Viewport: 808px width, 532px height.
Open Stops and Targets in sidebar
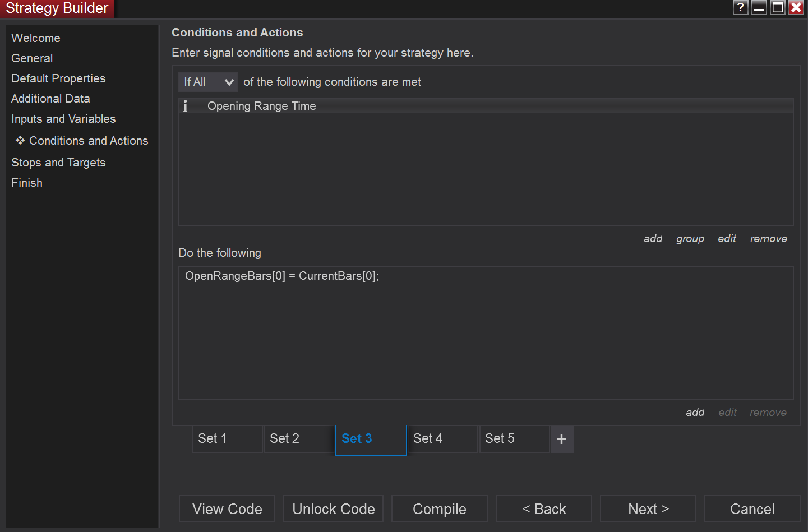pos(58,163)
